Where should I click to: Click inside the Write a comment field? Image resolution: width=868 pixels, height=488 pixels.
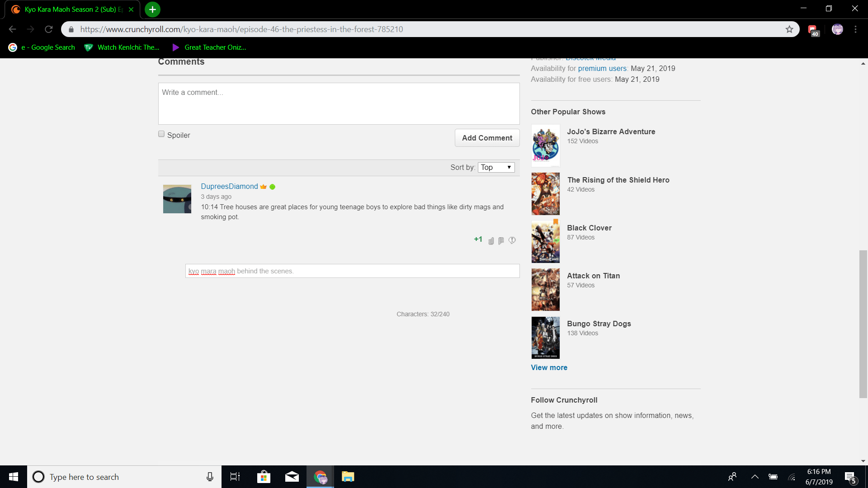tap(339, 103)
